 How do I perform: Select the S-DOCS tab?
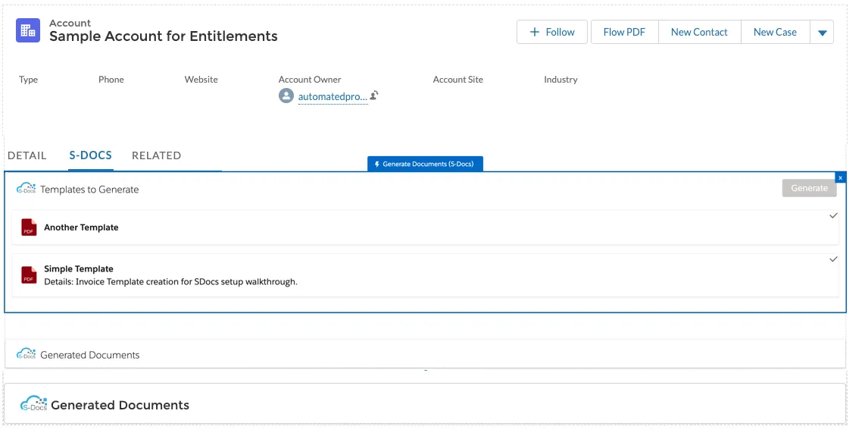pos(91,155)
